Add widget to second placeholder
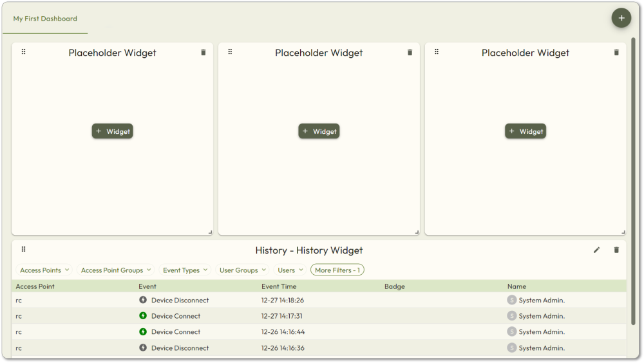Viewport: 644px width, 363px height. tap(319, 131)
